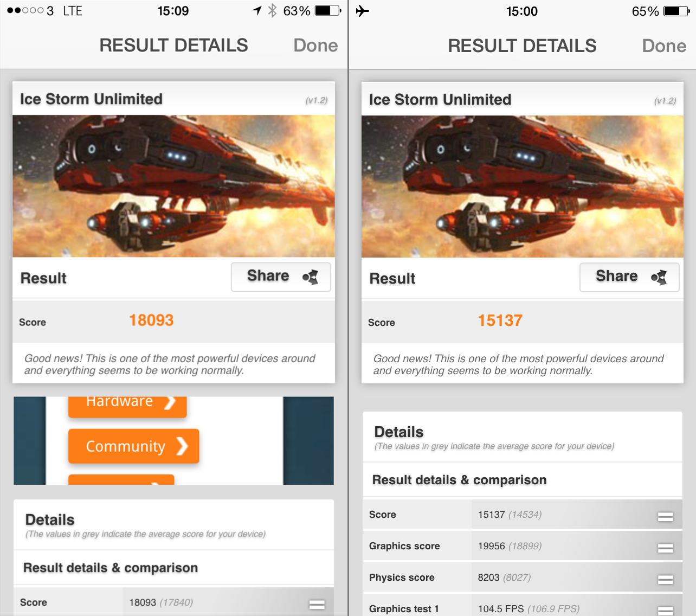Tap Done on the left result screen
Image resolution: width=696 pixels, height=616 pixels.
315,45
